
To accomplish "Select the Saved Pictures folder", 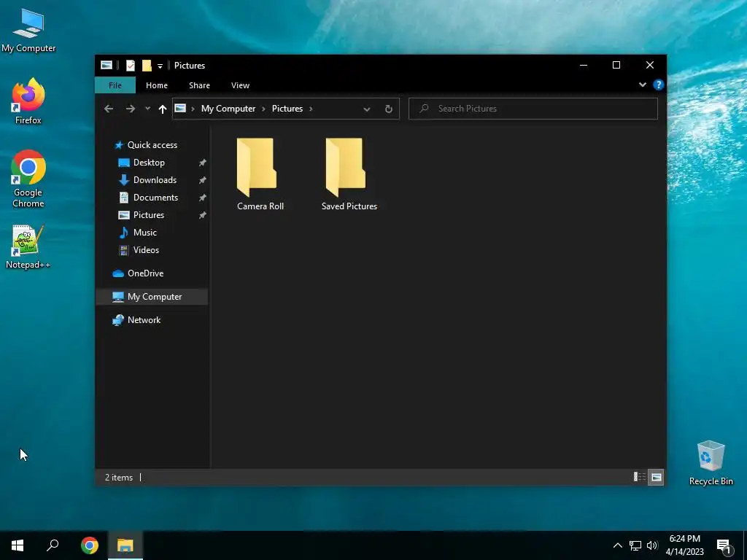I will pos(349,174).
